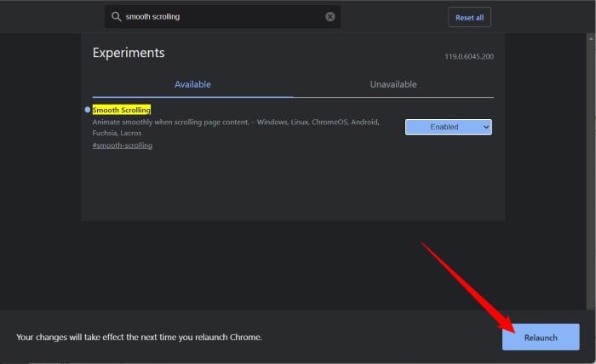Viewport: 596px width, 364px height.
Task: Click the search magnifier icon
Action: [117, 16]
